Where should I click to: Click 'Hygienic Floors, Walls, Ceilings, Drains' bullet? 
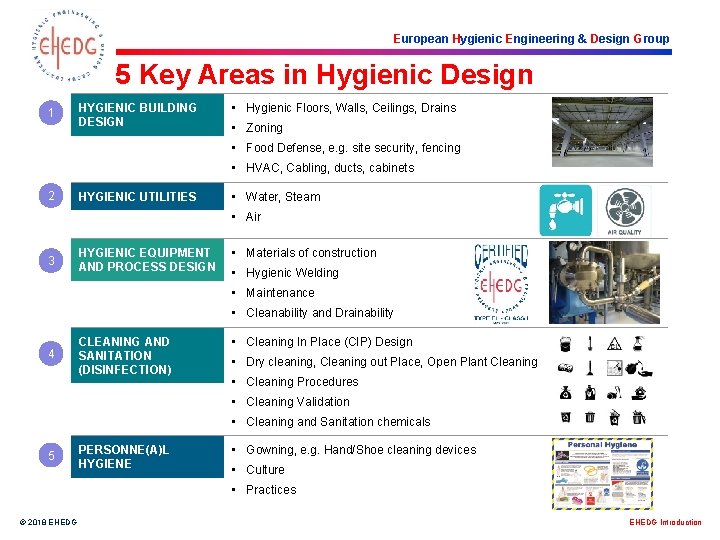351,108
